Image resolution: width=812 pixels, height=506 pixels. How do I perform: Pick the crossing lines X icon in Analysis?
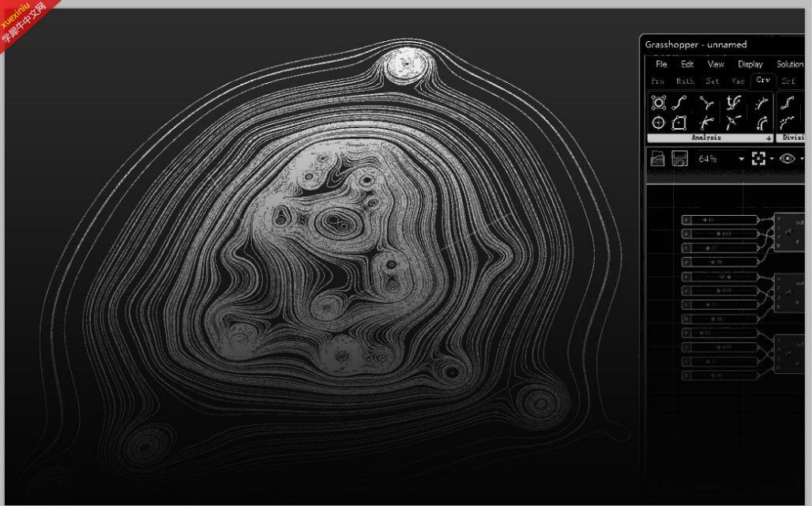(x=733, y=123)
